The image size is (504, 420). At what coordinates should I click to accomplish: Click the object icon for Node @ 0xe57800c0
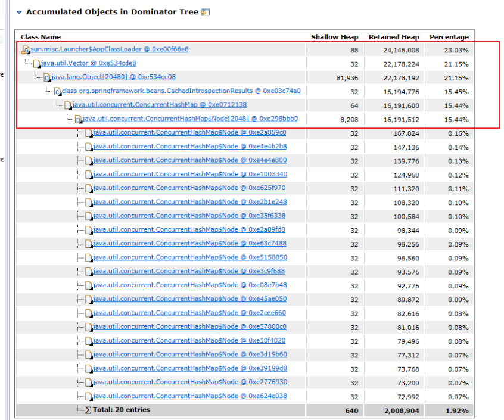89,327
